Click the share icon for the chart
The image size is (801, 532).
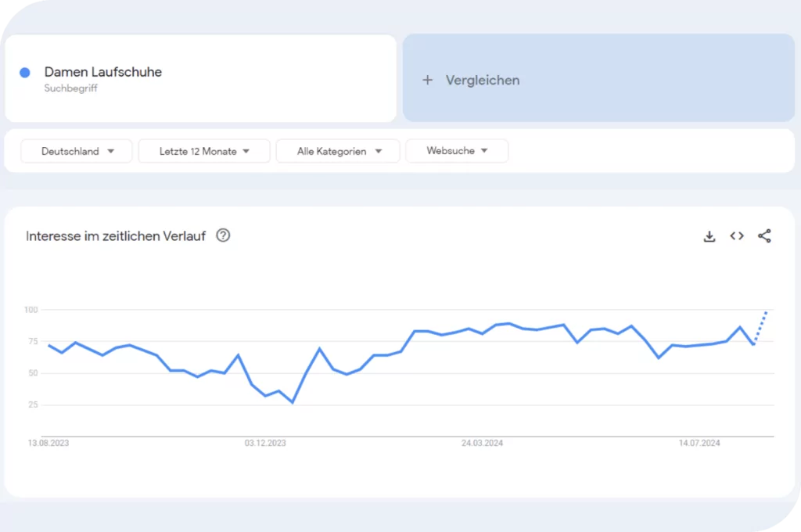coord(764,236)
